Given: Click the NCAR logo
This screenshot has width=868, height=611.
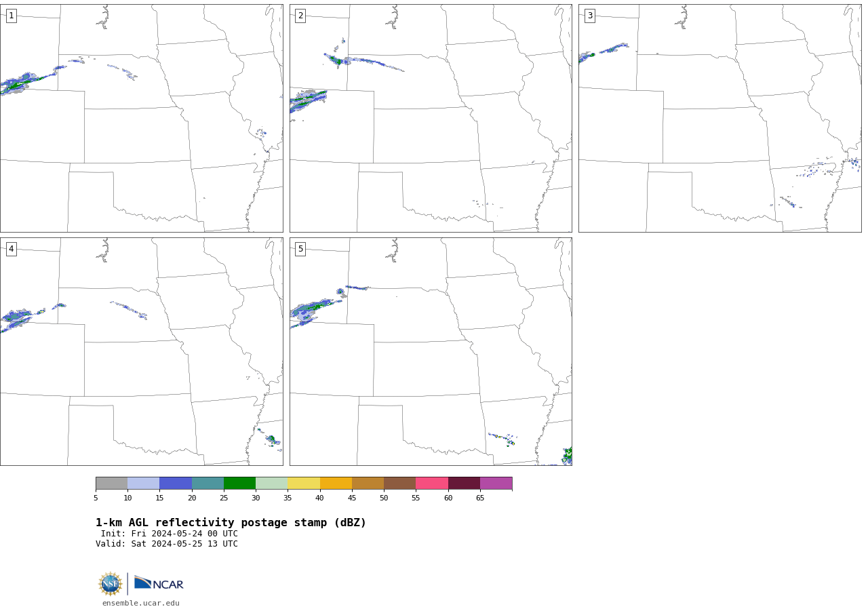Looking at the screenshot, I should click(159, 583).
